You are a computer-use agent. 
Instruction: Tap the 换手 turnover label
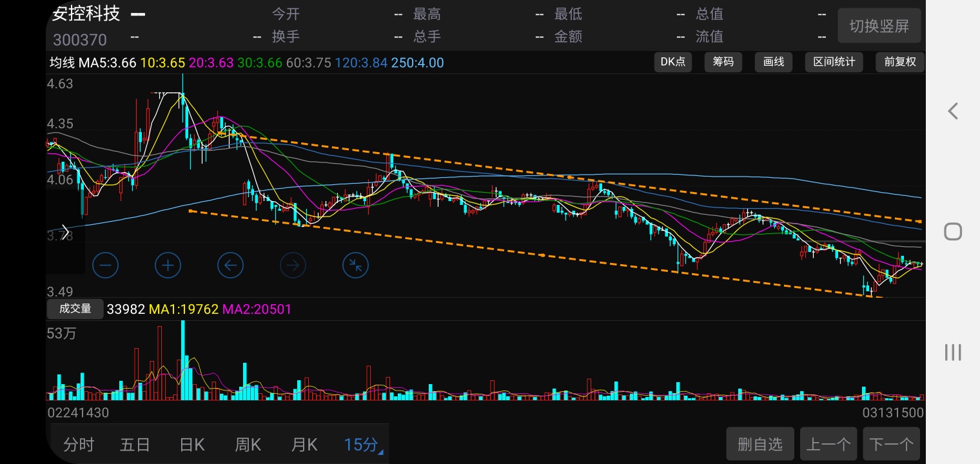click(286, 37)
